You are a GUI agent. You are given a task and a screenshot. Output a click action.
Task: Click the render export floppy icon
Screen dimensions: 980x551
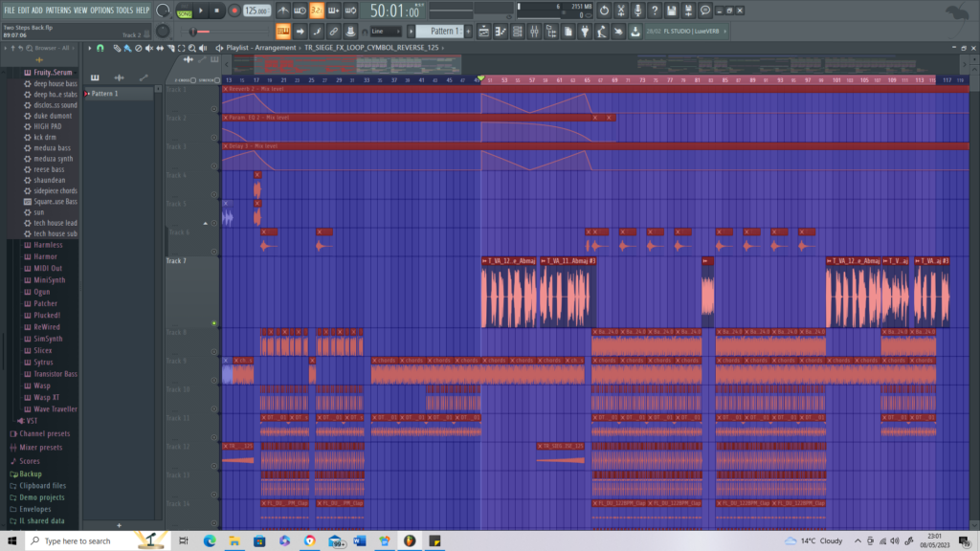click(x=688, y=11)
